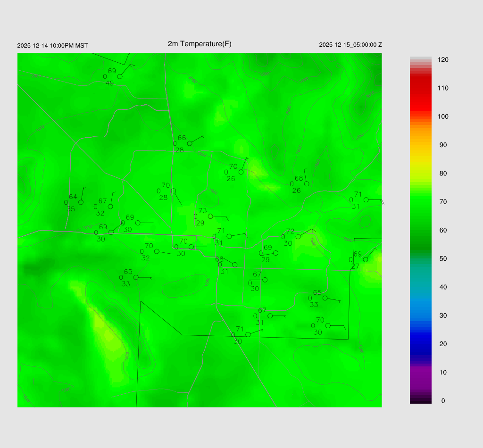
Task: Click the colorbar tick label 50
Action: (x=443, y=259)
